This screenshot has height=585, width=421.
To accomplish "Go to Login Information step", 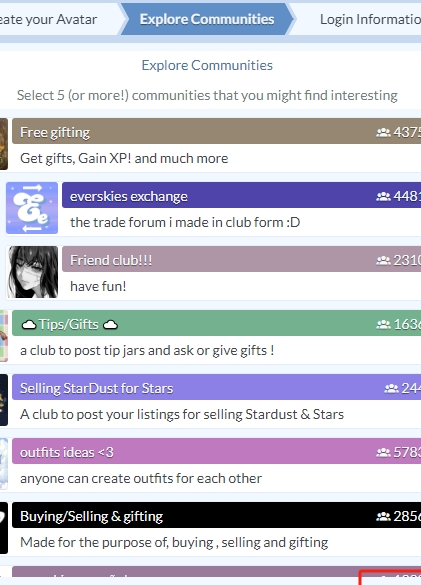I will [x=369, y=19].
